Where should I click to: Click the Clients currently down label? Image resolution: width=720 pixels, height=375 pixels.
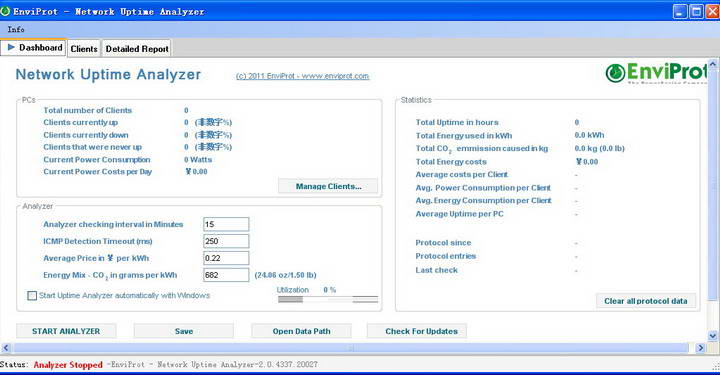click(x=86, y=135)
